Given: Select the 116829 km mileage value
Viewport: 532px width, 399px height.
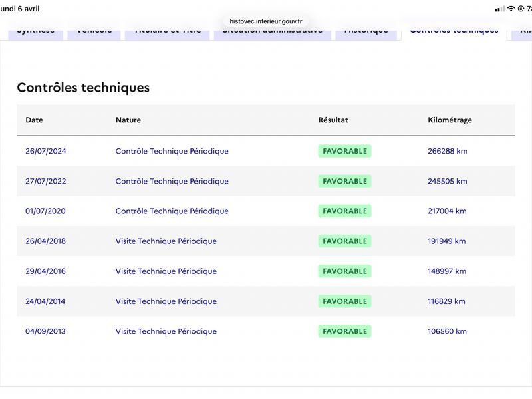Looking at the screenshot, I should point(447,301).
